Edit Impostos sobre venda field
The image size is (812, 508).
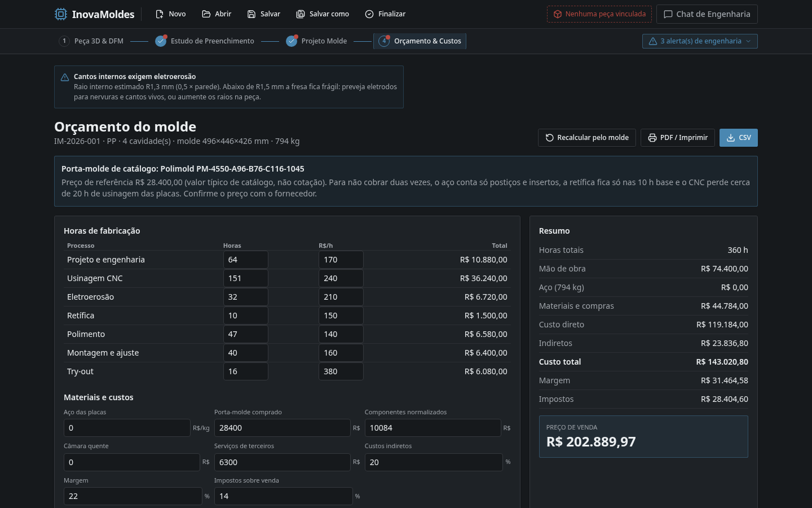(x=283, y=496)
